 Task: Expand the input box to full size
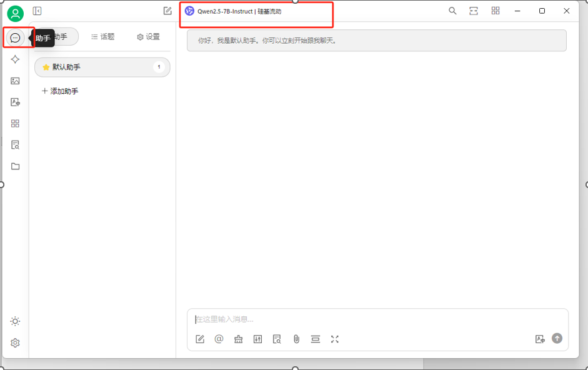335,339
